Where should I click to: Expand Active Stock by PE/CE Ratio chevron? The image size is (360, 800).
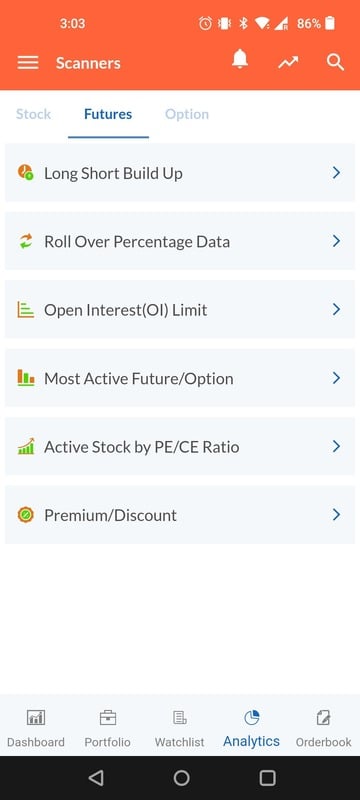point(336,446)
